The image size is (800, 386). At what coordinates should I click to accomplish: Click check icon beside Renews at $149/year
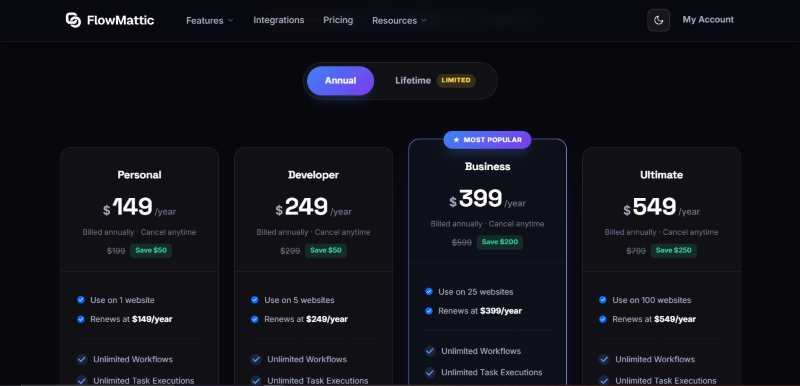pos(81,319)
